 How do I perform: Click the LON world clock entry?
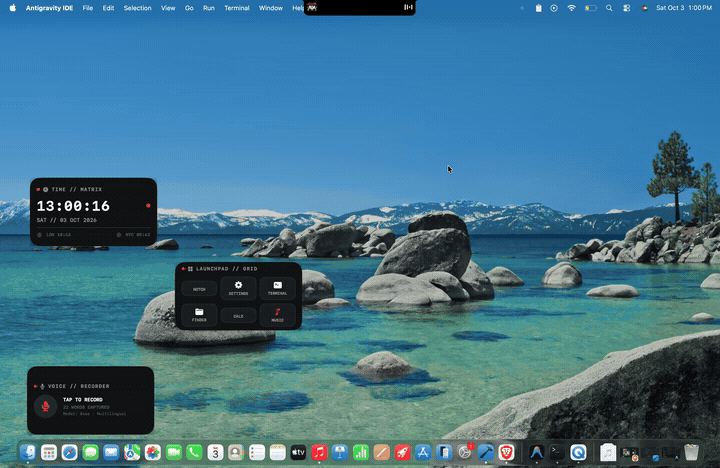tap(54, 235)
